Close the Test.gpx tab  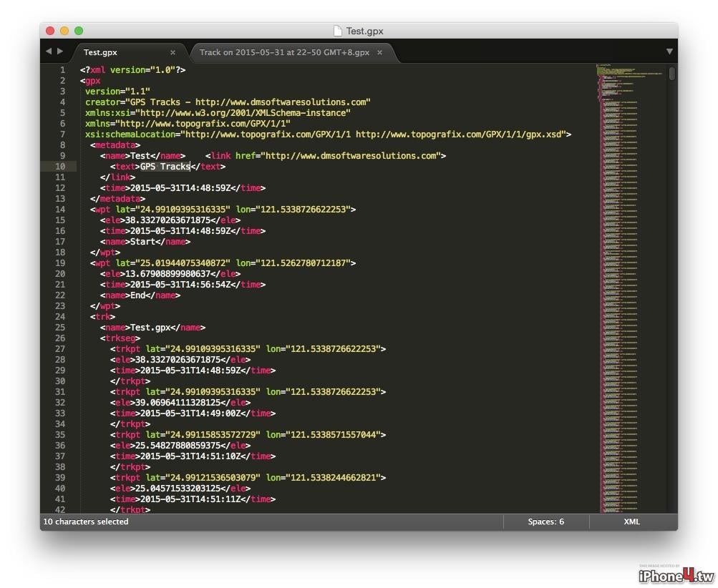[173, 53]
